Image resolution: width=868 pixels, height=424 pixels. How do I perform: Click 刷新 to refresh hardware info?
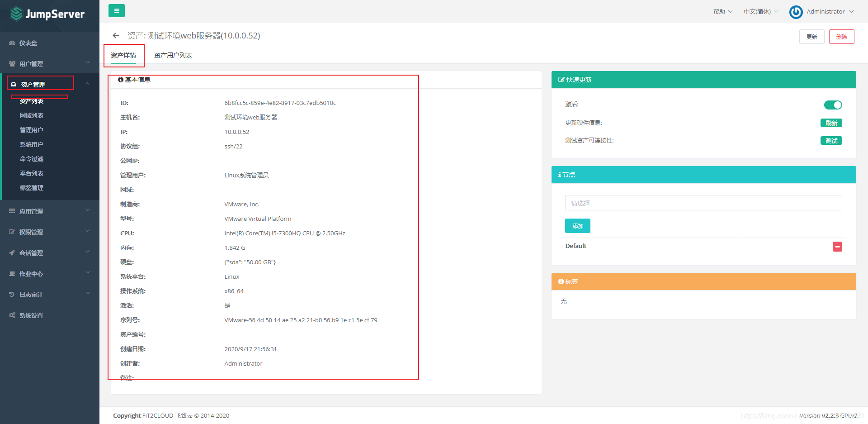(x=831, y=123)
